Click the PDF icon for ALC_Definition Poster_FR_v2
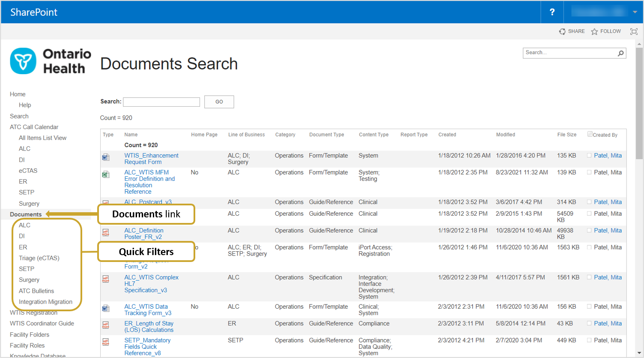This screenshot has width=644, height=358. coord(106,232)
